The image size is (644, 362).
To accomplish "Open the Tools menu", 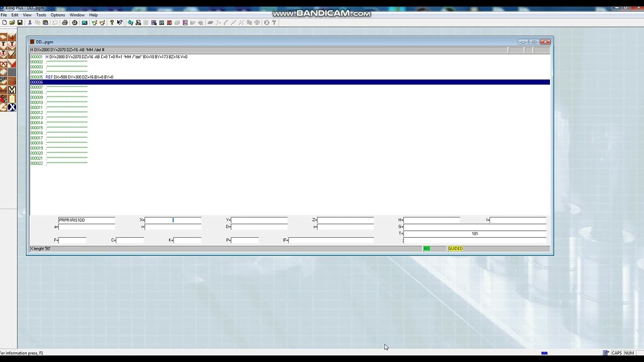I will pos(41,15).
